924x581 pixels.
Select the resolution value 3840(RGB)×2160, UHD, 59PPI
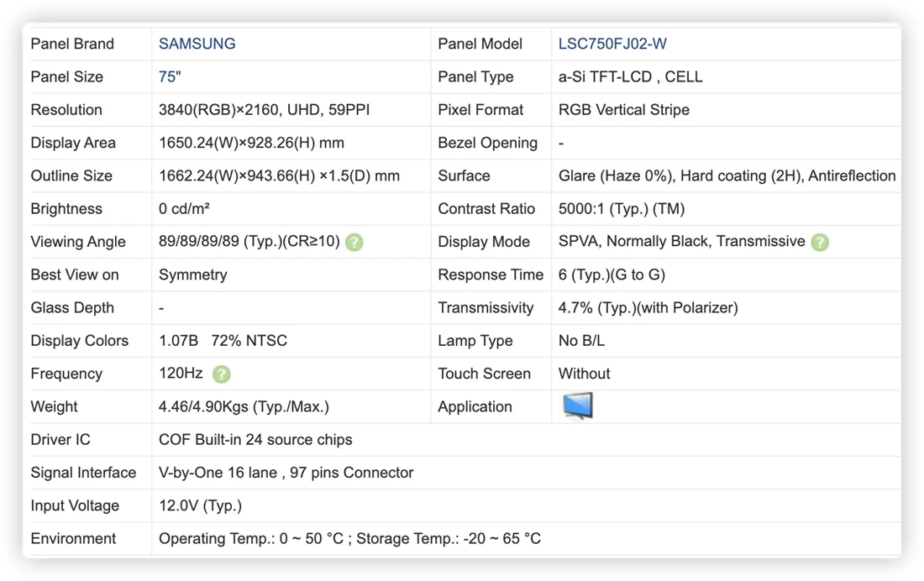pos(264,110)
